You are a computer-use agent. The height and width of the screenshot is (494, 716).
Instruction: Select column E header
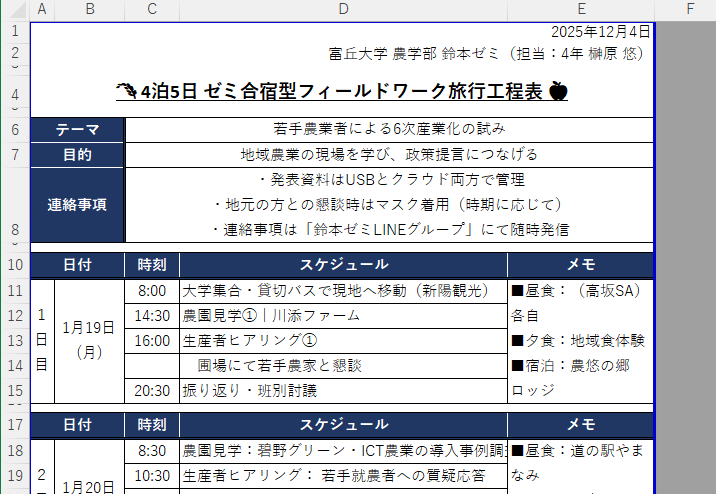coord(581,9)
